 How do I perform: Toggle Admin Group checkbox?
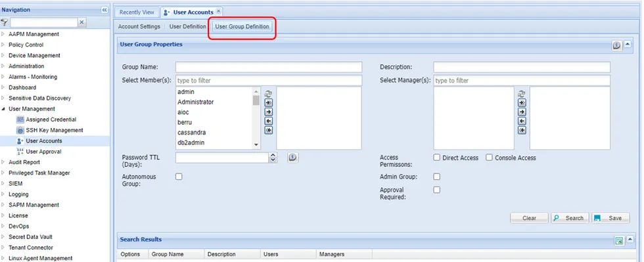[437, 177]
